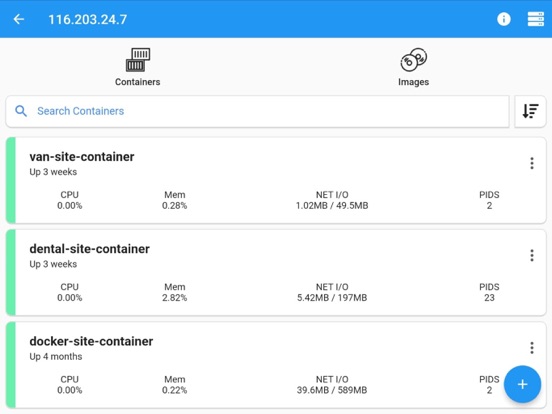552x414 pixels.
Task: Switch to the Images tab
Action: [x=413, y=67]
